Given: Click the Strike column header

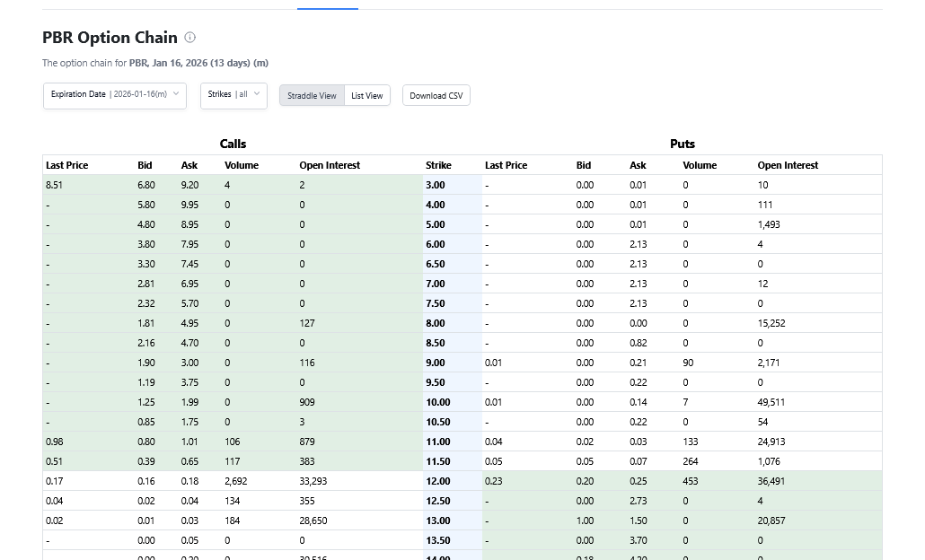Looking at the screenshot, I should (x=438, y=165).
